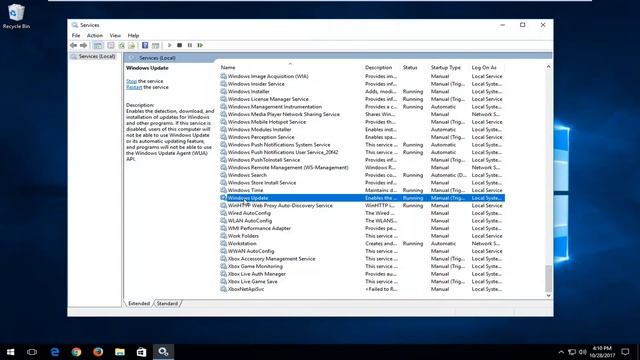
Task: Select the Wired AutoConfig service
Action: click(362, 213)
